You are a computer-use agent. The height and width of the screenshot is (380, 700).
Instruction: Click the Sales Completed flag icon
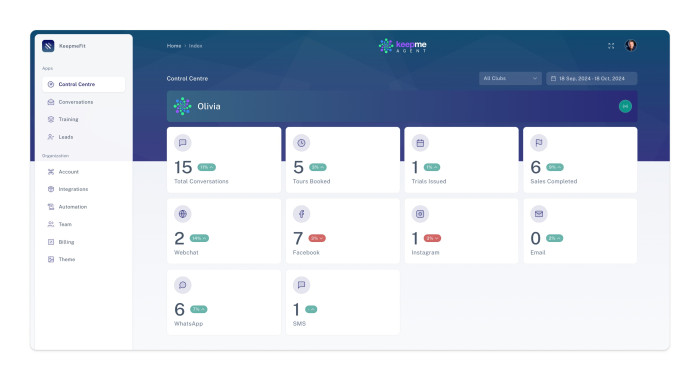[539, 143]
